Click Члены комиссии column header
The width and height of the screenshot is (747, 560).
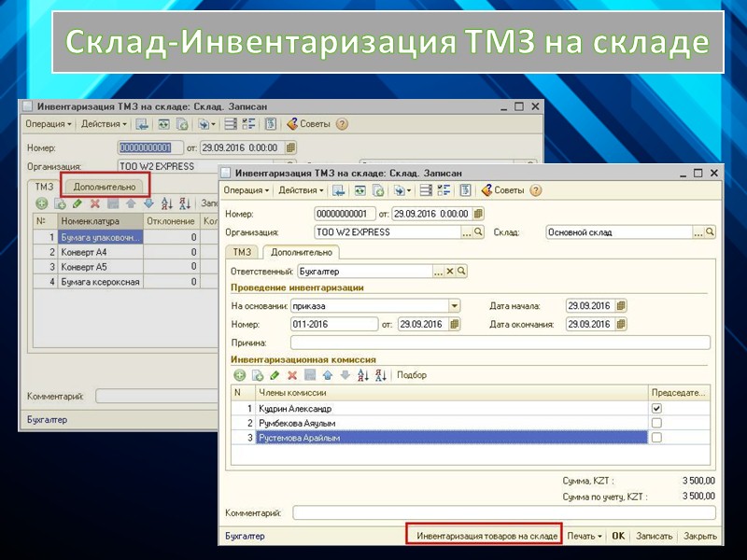(x=452, y=393)
